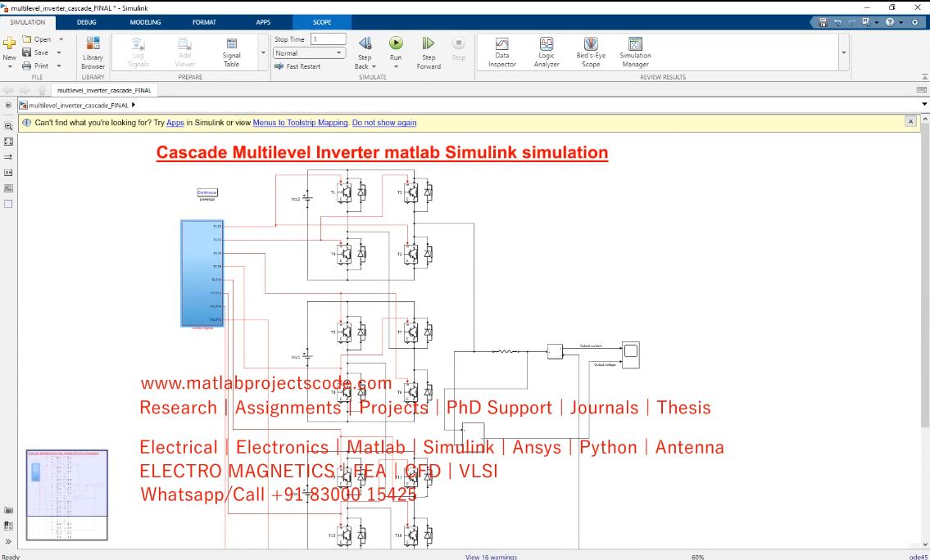Select the powergui Continuous block
This screenshot has width=930, height=560.
pos(207,192)
